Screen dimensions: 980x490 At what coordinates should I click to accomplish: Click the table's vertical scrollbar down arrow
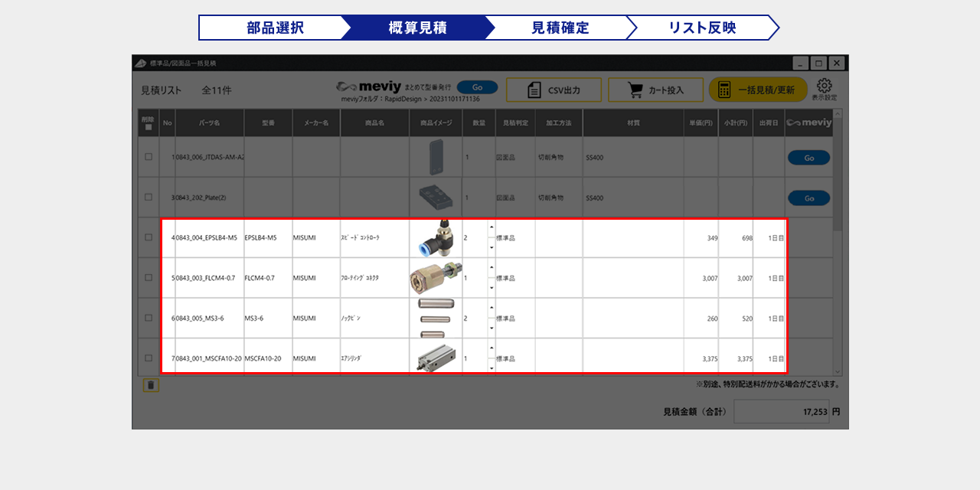click(837, 371)
